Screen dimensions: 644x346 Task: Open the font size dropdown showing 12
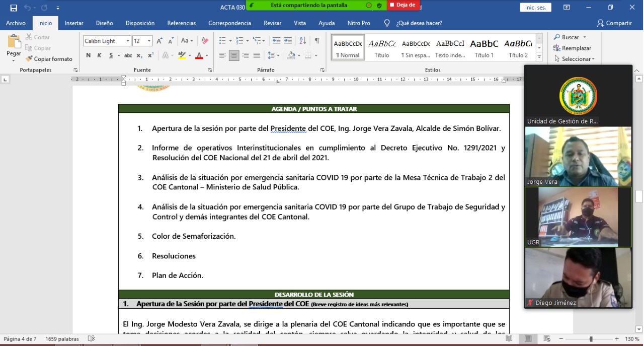pyautogui.click(x=149, y=41)
